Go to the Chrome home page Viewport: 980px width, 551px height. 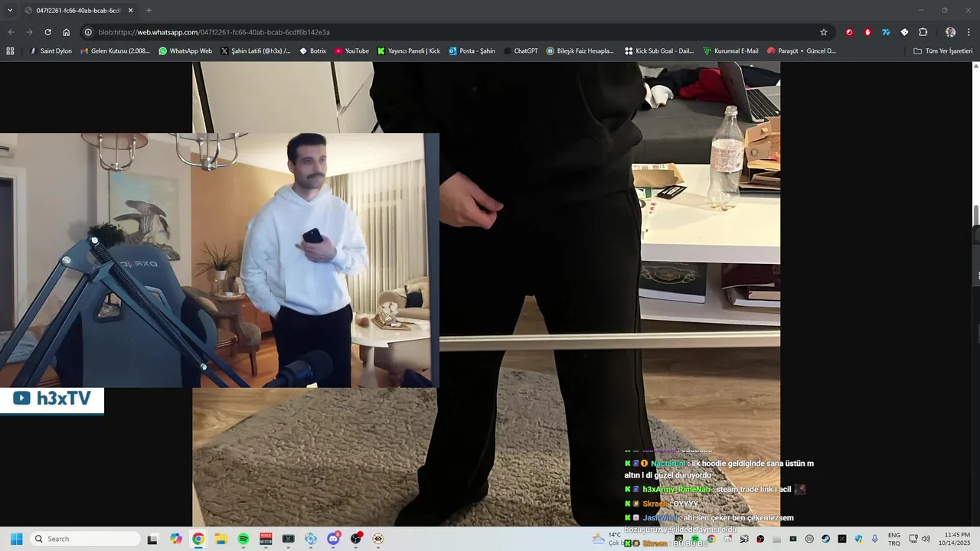click(x=67, y=32)
